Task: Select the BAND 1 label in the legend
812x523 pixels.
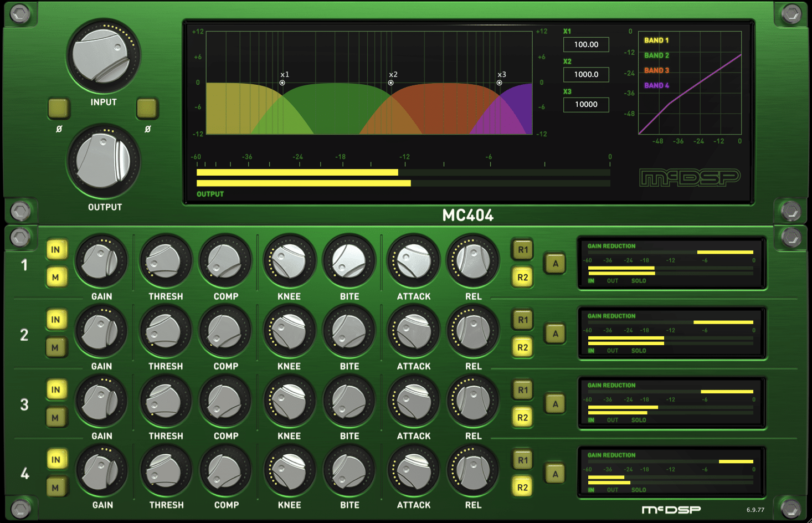Action: pyautogui.click(x=656, y=40)
